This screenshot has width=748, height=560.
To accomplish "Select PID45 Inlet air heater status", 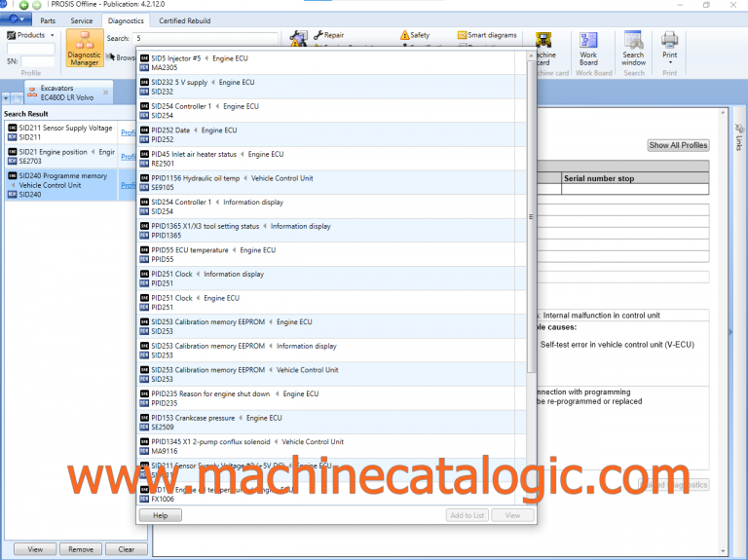I will coord(332,159).
